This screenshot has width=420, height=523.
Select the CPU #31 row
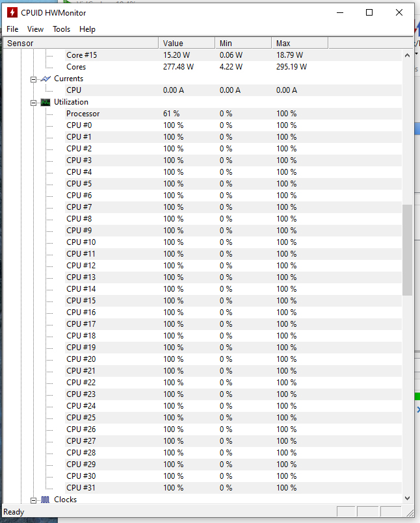202,488
